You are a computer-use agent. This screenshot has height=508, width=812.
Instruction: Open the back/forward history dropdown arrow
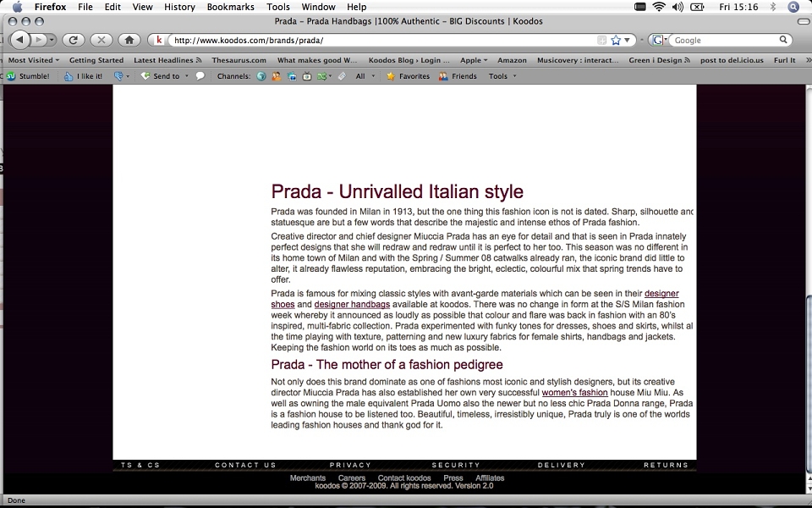pyautogui.click(x=52, y=40)
